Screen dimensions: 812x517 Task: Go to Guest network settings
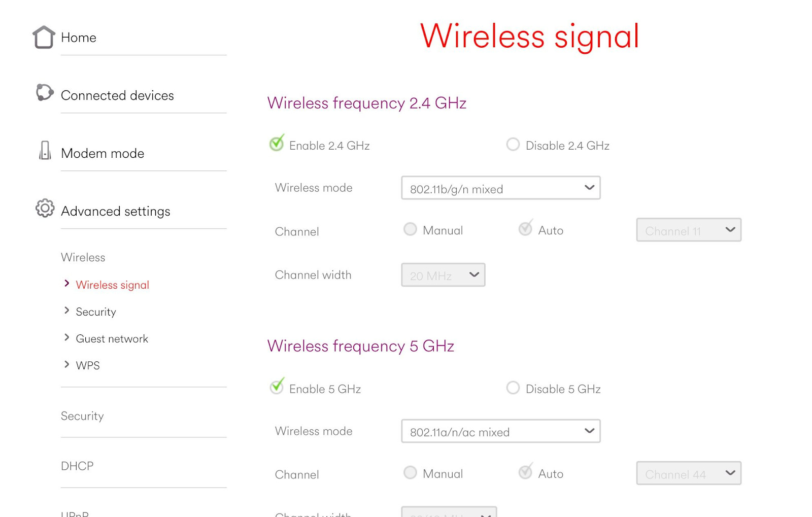(x=112, y=338)
